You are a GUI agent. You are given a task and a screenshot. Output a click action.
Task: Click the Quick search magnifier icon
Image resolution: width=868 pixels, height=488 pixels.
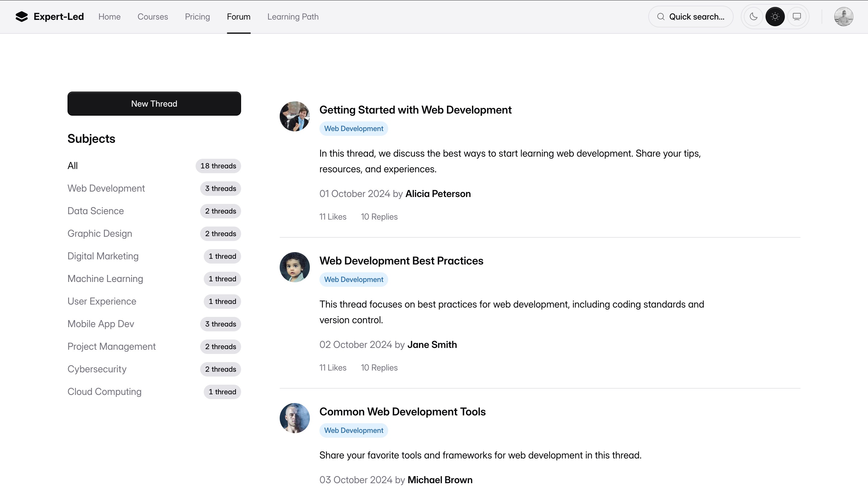point(661,17)
